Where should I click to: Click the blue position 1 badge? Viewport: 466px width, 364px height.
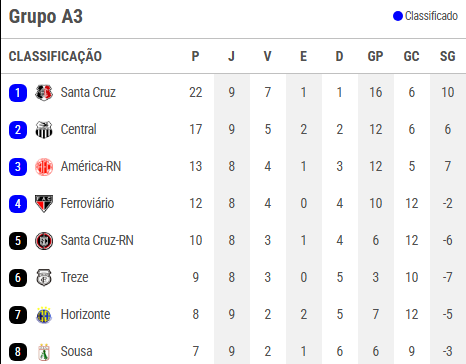[18, 93]
